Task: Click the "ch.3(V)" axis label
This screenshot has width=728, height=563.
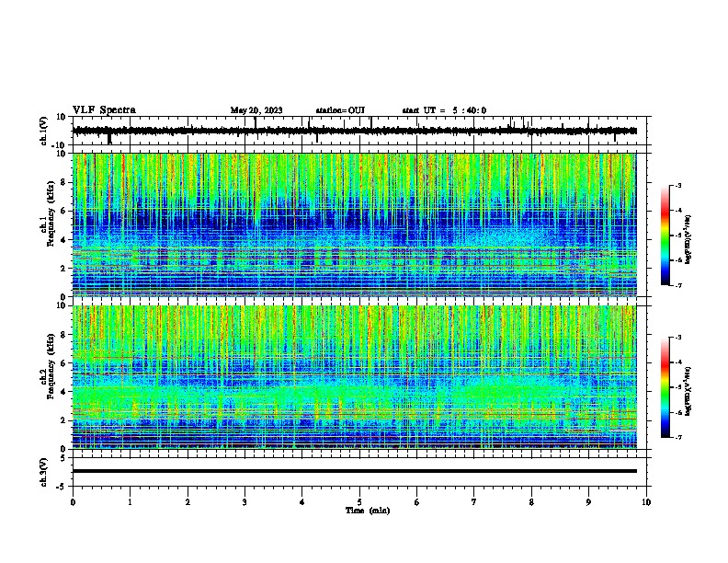Action: point(43,472)
